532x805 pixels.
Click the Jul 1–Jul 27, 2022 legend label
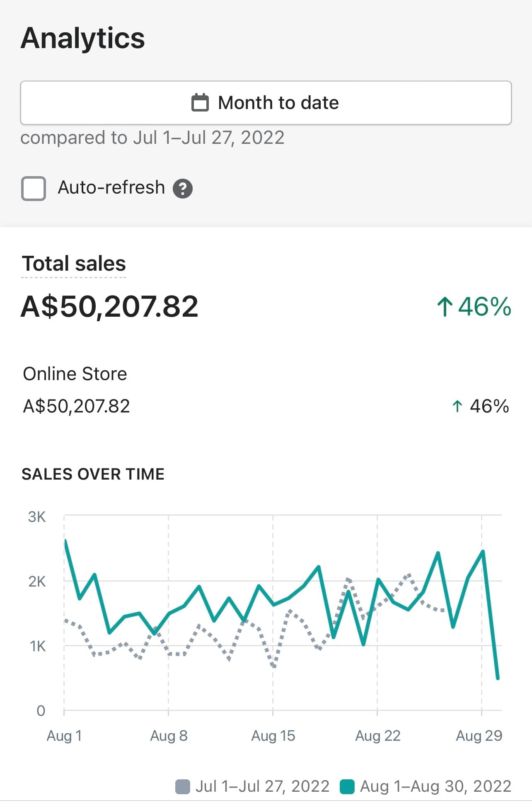click(x=262, y=786)
